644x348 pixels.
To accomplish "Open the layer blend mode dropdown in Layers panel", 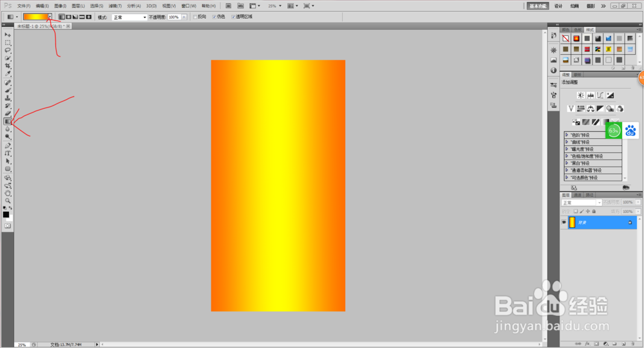I will [x=582, y=203].
